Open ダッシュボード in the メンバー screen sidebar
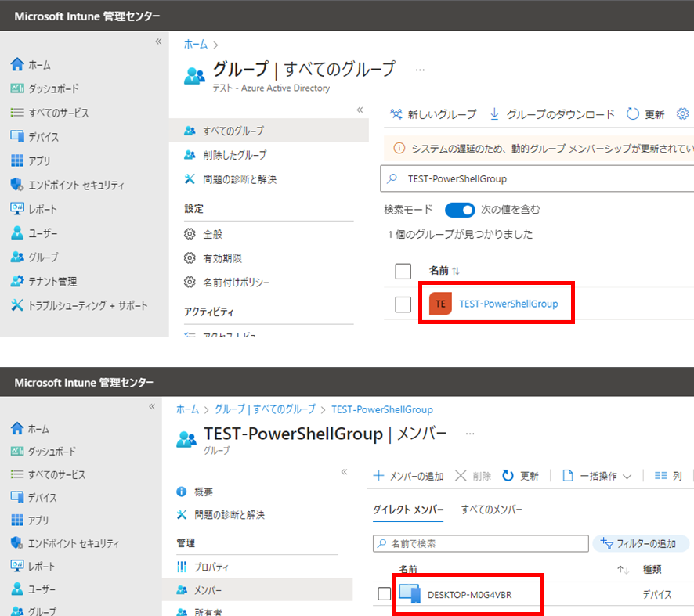 [43, 452]
